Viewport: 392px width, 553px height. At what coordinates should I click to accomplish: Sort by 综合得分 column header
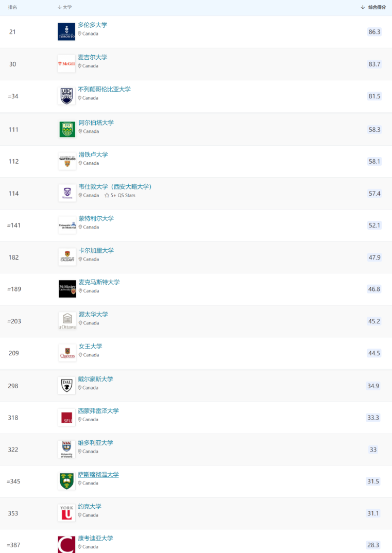click(x=377, y=7)
